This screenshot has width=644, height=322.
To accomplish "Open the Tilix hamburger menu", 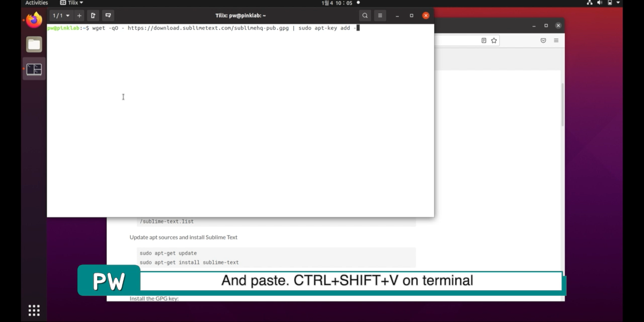I will coord(380,16).
